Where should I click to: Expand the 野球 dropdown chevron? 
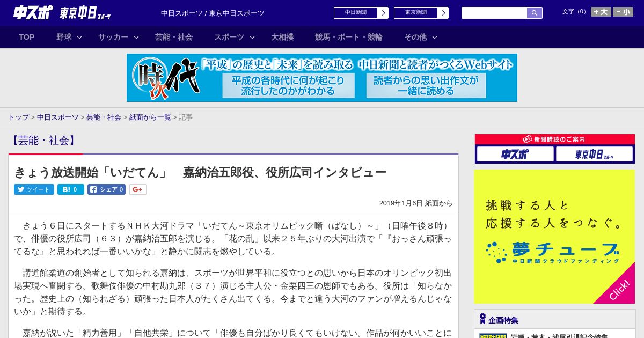(79, 37)
